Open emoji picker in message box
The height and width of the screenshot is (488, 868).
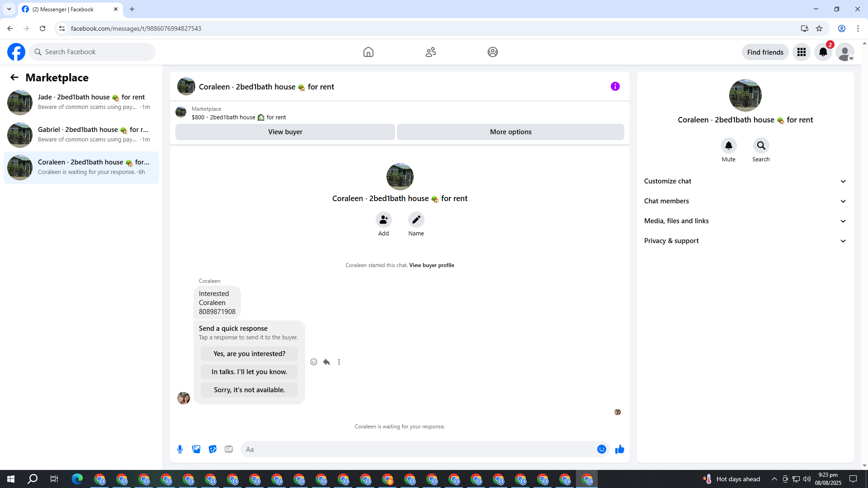click(601, 449)
